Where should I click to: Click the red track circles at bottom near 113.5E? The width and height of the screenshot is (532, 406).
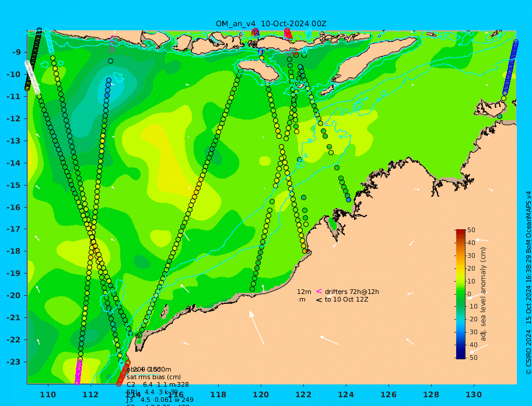coord(124,373)
